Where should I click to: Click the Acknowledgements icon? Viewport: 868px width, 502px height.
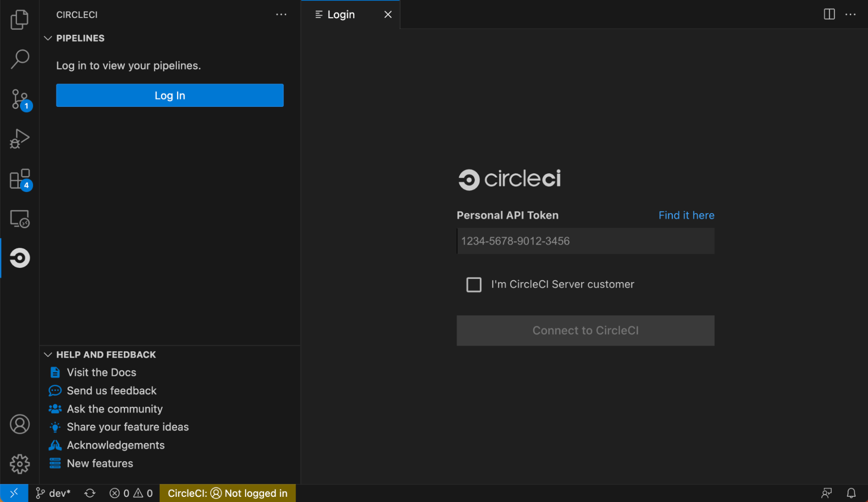pyautogui.click(x=55, y=445)
